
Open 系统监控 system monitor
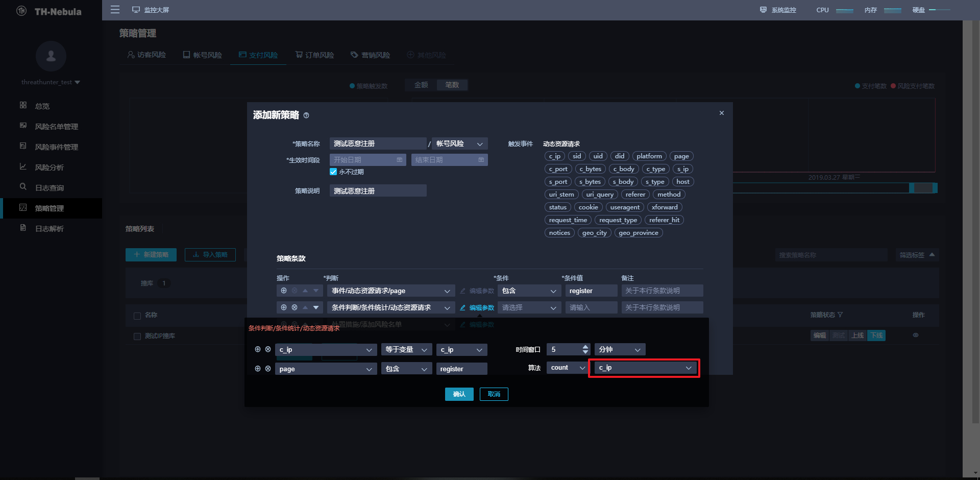pos(778,10)
